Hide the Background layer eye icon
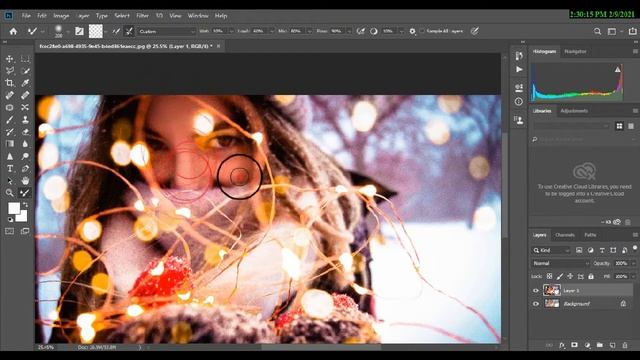 click(536, 304)
